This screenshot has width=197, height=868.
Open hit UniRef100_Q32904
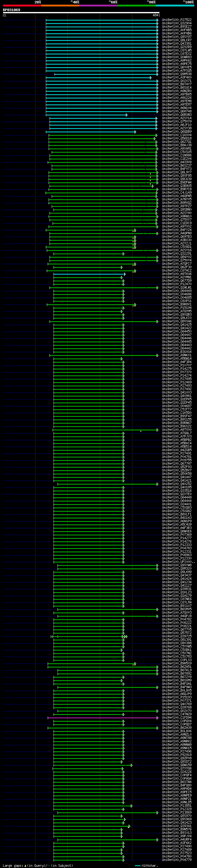coord(176,23)
